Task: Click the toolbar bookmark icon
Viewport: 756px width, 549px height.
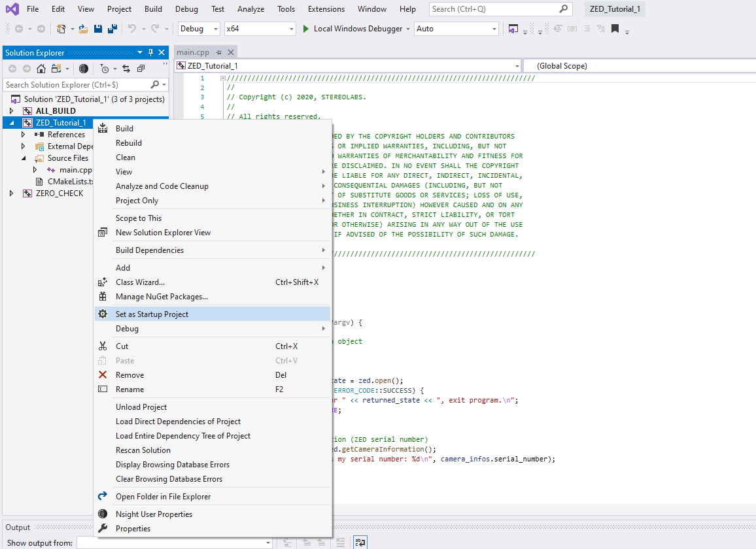Action: pos(615,29)
